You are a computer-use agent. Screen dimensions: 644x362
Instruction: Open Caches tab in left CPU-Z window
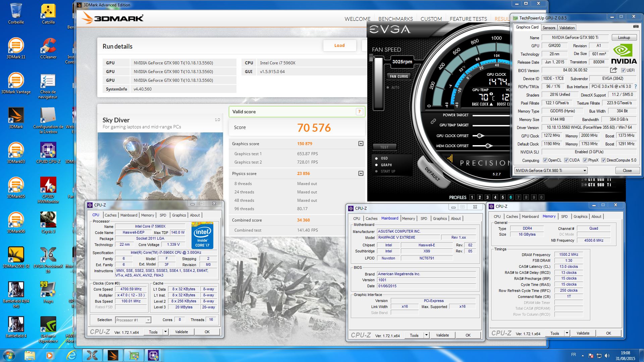point(110,215)
